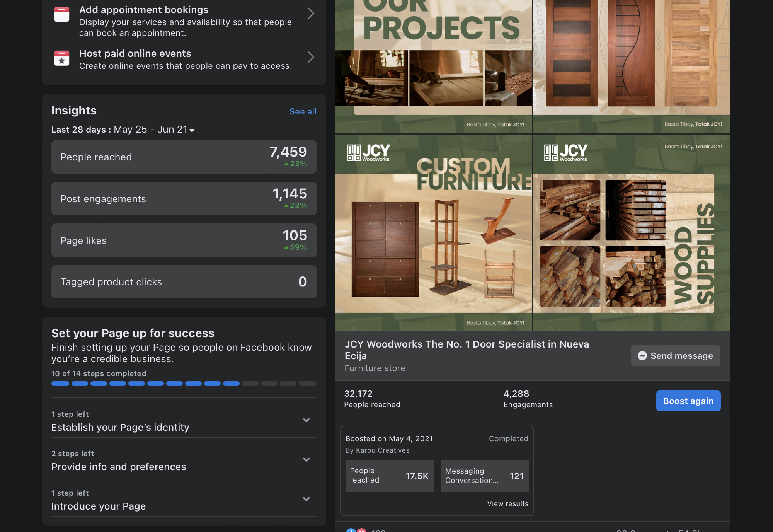Click the Boost again button
This screenshot has width=773, height=532.
point(688,401)
